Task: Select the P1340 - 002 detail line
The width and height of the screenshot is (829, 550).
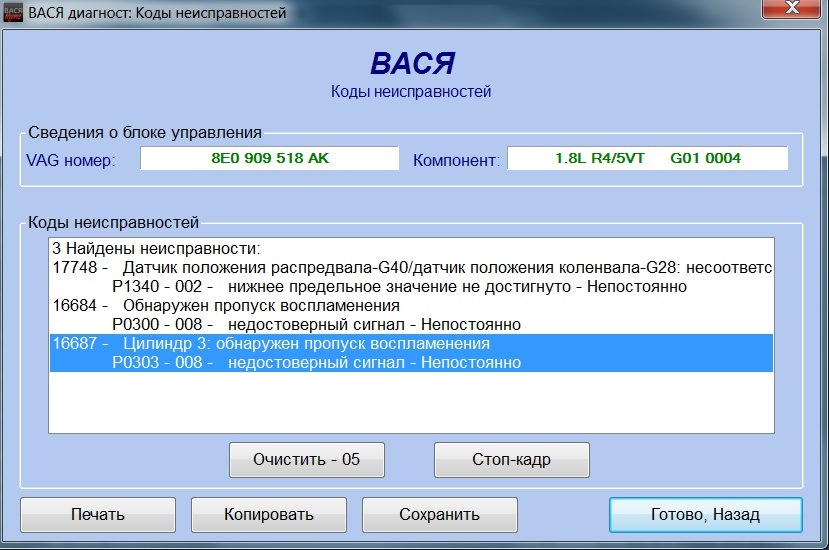Action: [x=411, y=287]
